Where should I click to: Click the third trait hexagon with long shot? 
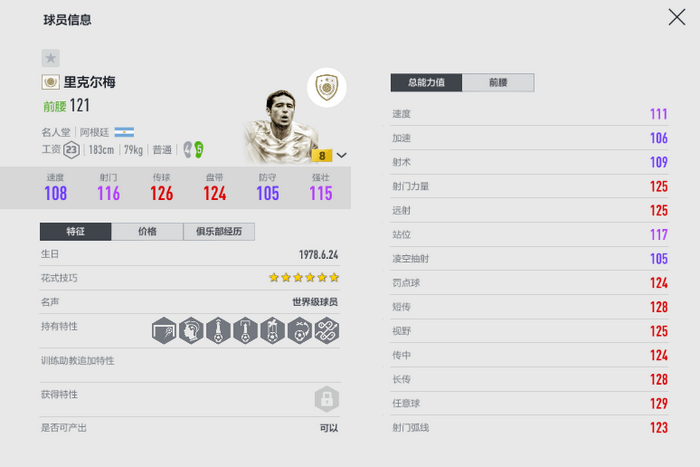click(218, 331)
